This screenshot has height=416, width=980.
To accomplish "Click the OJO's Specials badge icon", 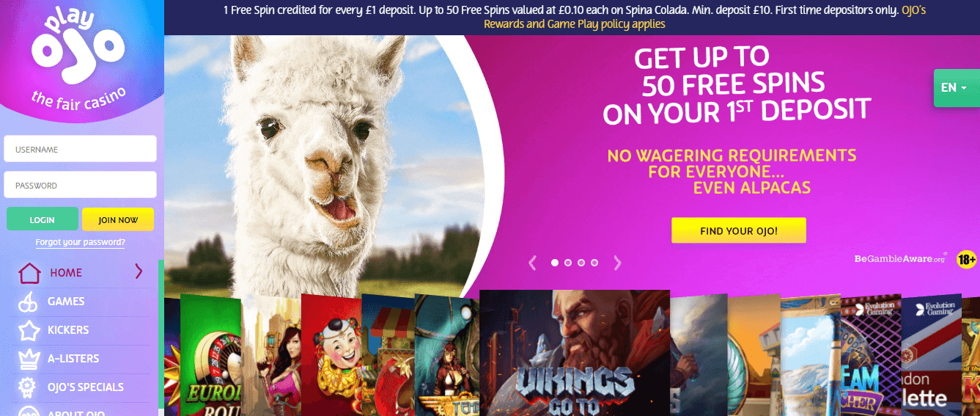I will (29, 387).
